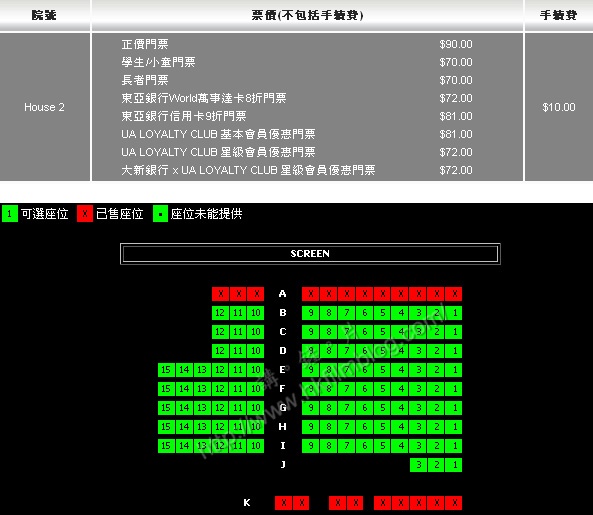The image size is (593, 515).
Task: Click 大新銀行 x UA LOYALTY CLUB ticket row
Action: click(x=248, y=170)
